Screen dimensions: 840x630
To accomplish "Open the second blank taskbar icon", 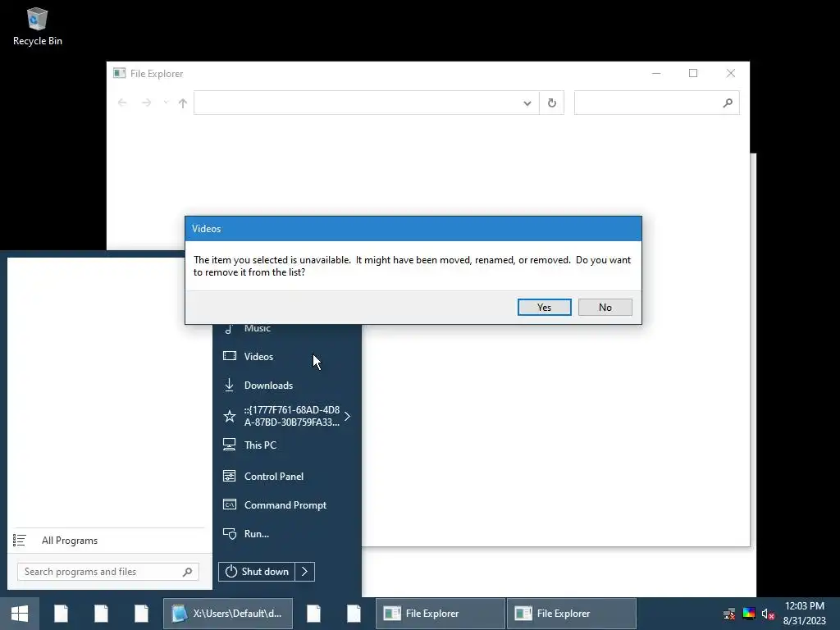I will point(101,614).
